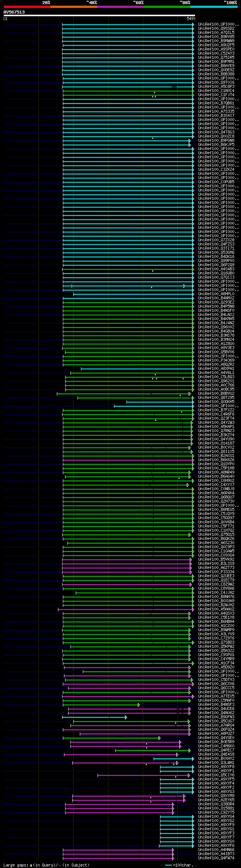The width and height of the screenshot is (241, 868).
Task: Open hit UniRef100_Q9SSD2
Action: tap(216, 28)
